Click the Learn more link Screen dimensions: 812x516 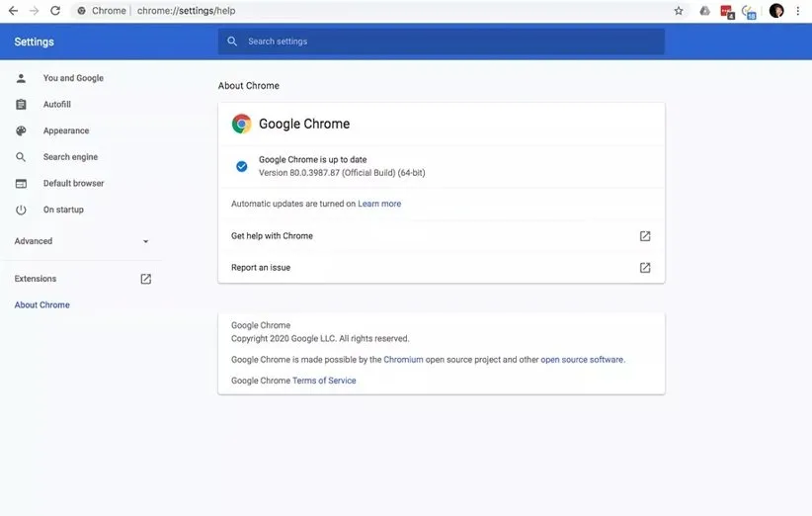379,204
